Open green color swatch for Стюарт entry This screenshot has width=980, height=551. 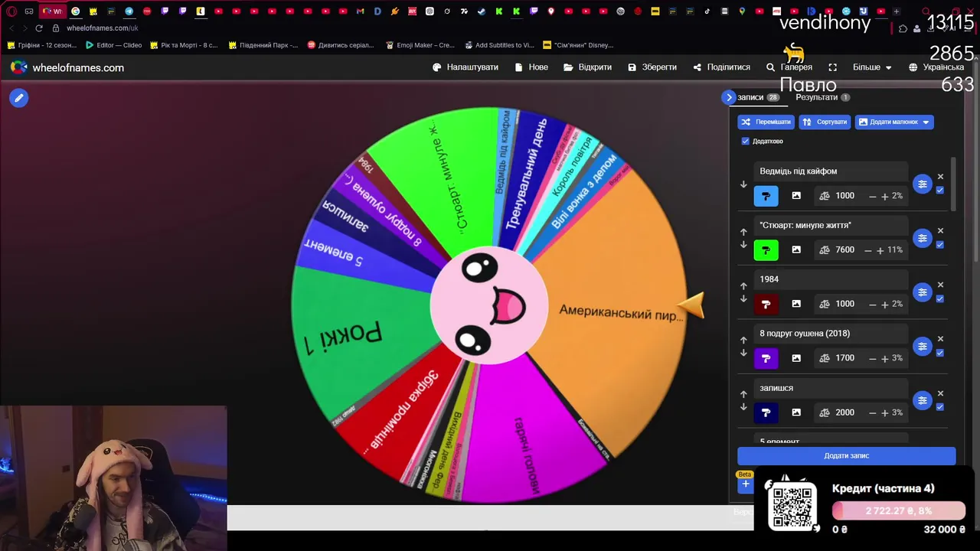(766, 250)
